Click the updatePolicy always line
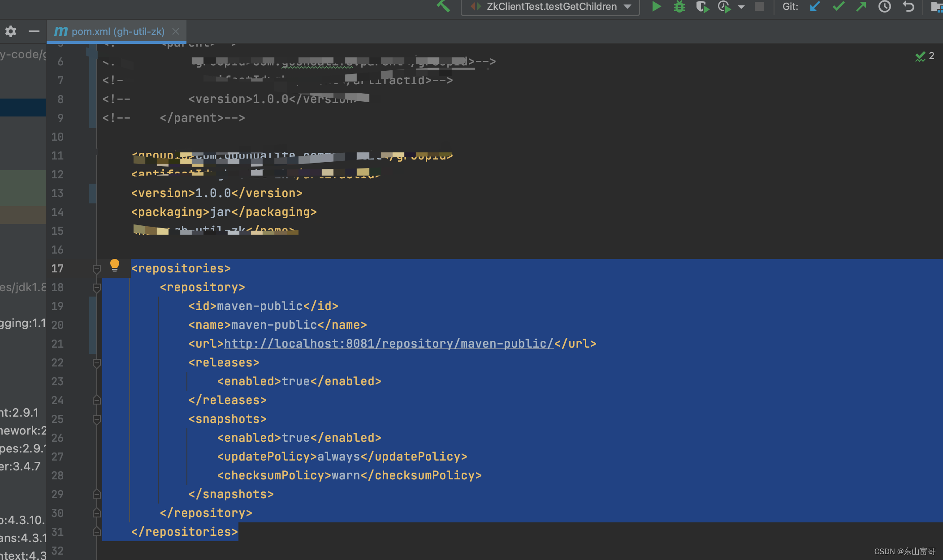 coord(342,457)
